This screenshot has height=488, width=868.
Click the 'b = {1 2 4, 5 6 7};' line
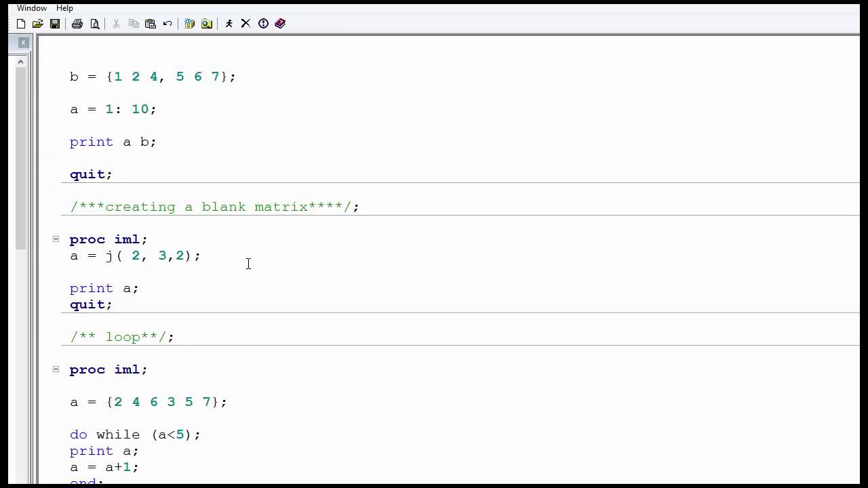pos(153,77)
